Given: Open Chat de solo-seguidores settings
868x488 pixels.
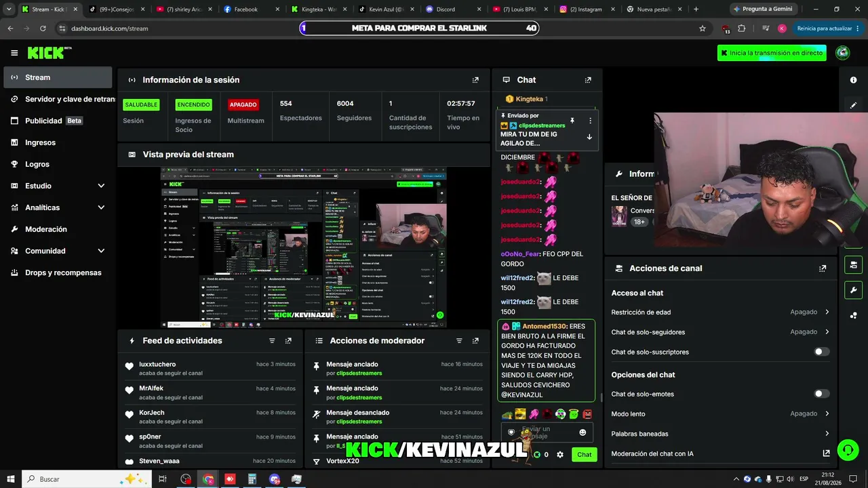Looking at the screenshot, I should coord(720,332).
